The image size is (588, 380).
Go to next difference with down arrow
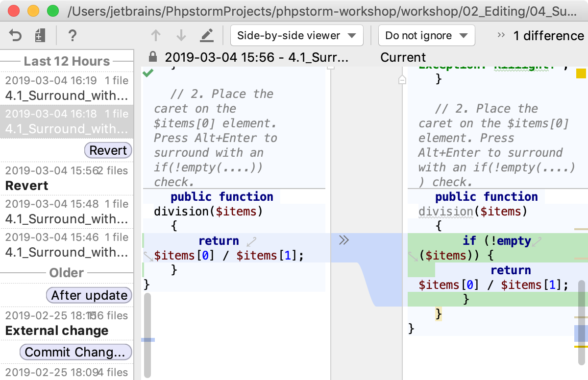(181, 35)
